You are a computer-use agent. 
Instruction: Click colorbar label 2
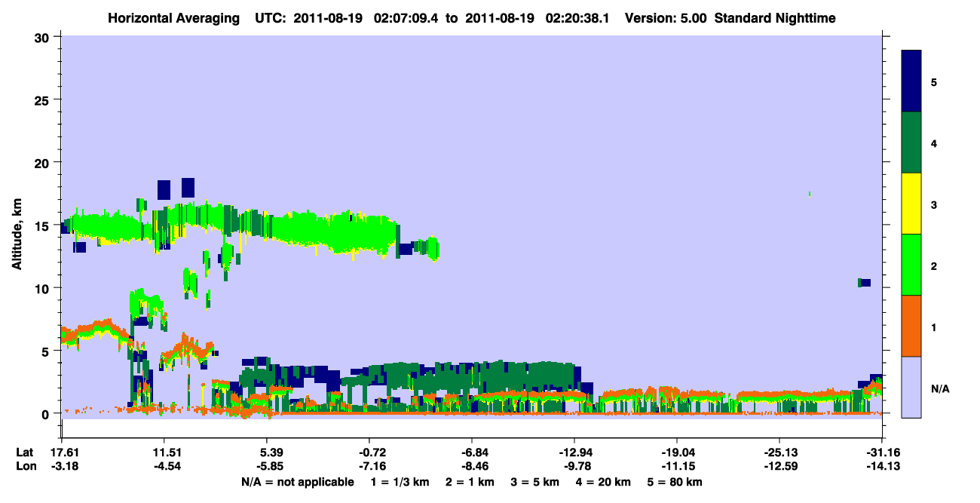(934, 266)
